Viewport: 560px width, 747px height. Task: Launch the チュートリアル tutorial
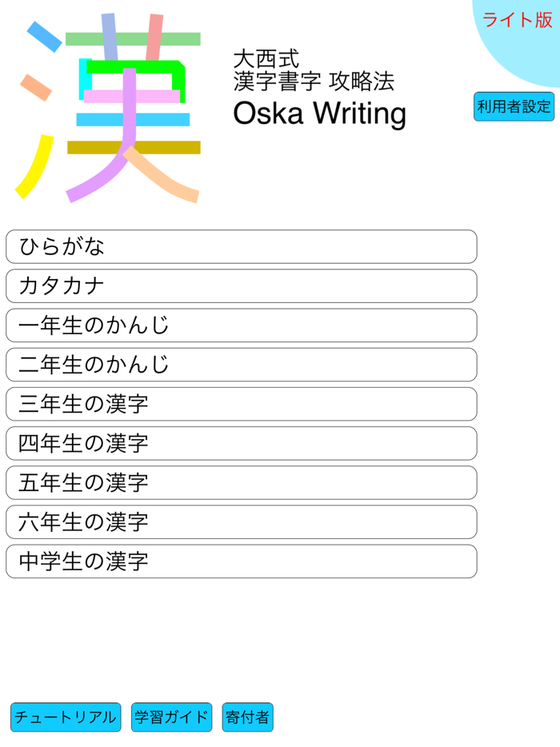(65, 717)
